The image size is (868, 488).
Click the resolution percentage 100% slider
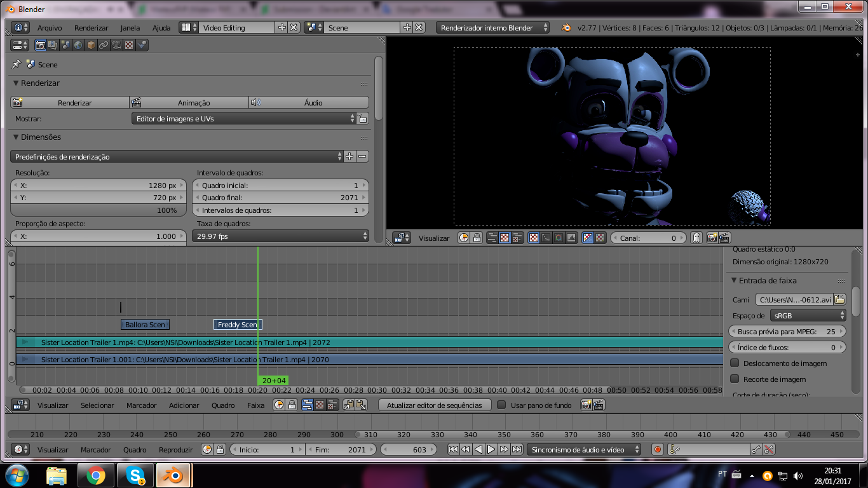[99, 210]
